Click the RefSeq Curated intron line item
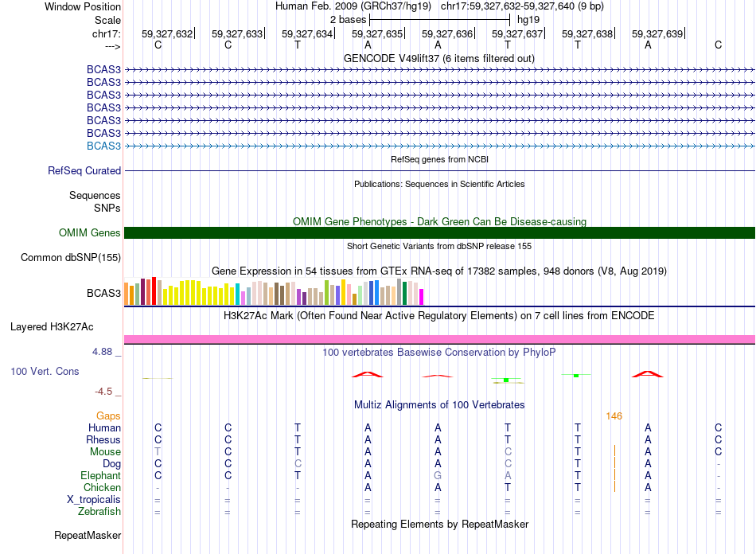The height and width of the screenshot is (554, 756). [439, 170]
